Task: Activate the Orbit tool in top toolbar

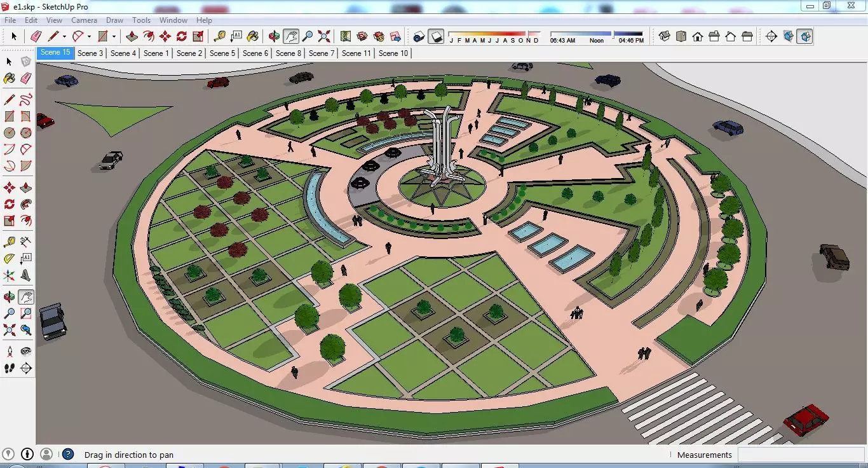Action: (x=275, y=36)
